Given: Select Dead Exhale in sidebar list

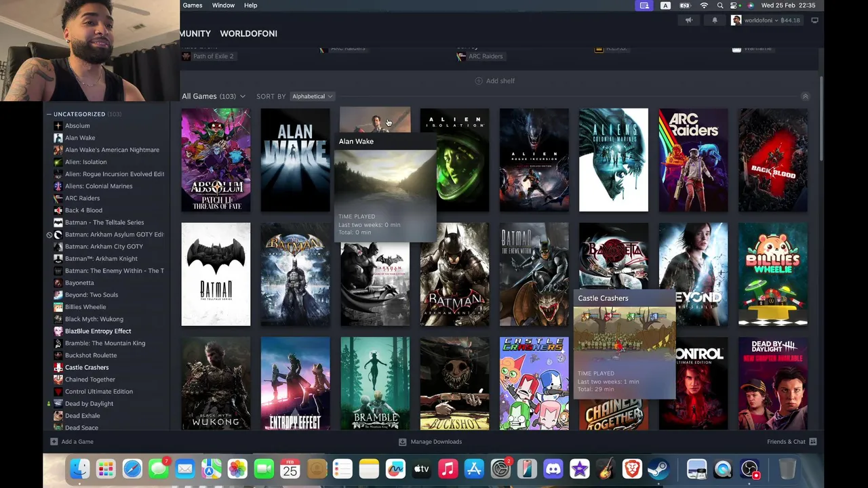Looking at the screenshot, I should pyautogui.click(x=82, y=415).
